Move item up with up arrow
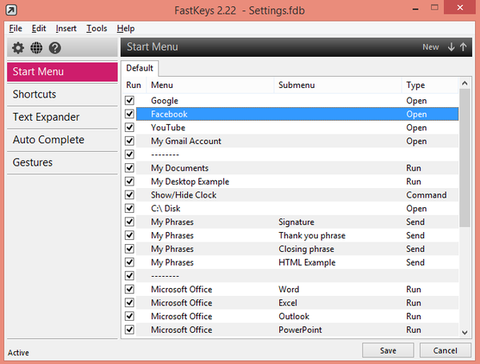The height and width of the screenshot is (364, 480). (463, 47)
